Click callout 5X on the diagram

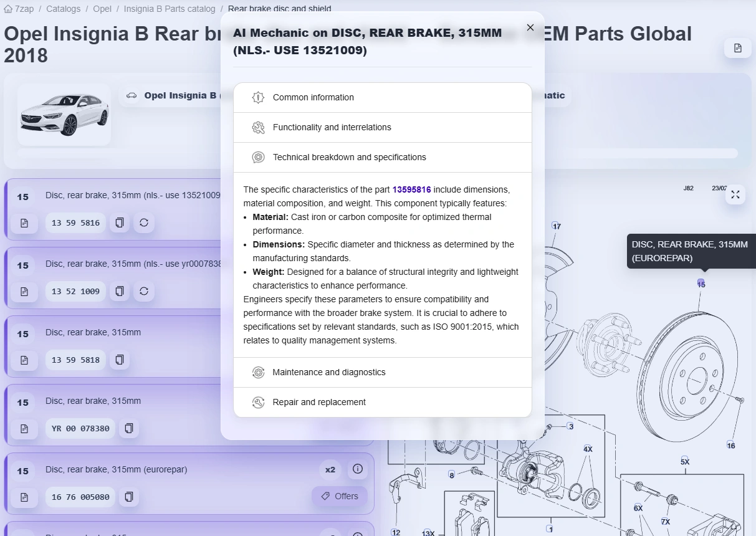point(685,462)
